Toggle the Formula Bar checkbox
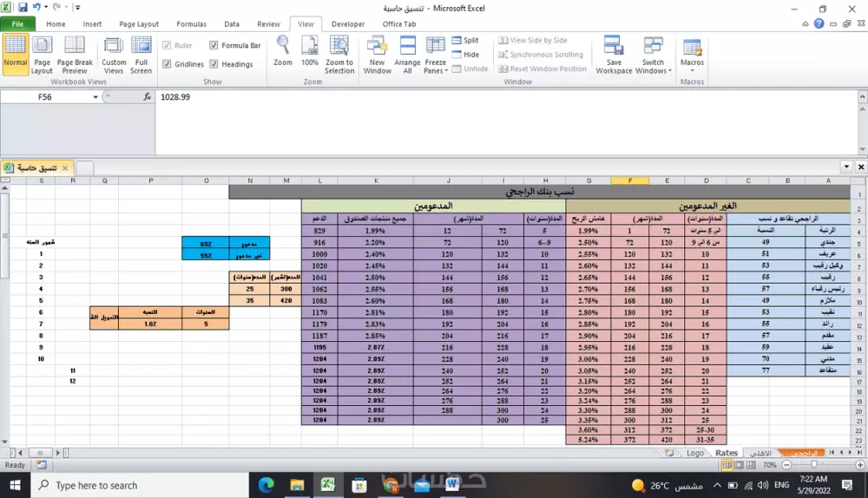 point(214,45)
